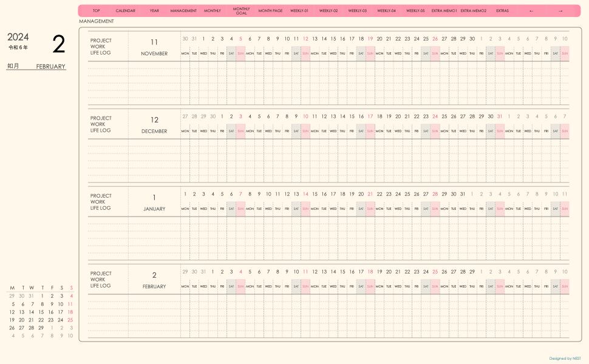Select the 11 NOVEMBER month header
589x364 pixels.
[x=154, y=47]
